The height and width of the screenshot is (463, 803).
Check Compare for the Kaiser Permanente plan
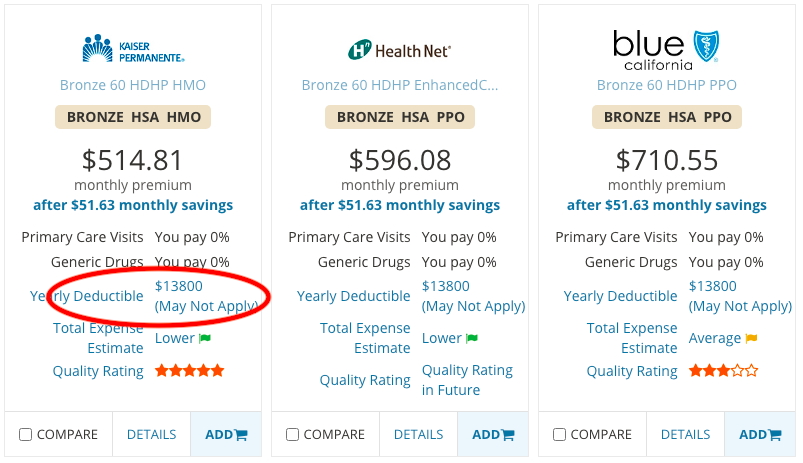pos(26,435)
